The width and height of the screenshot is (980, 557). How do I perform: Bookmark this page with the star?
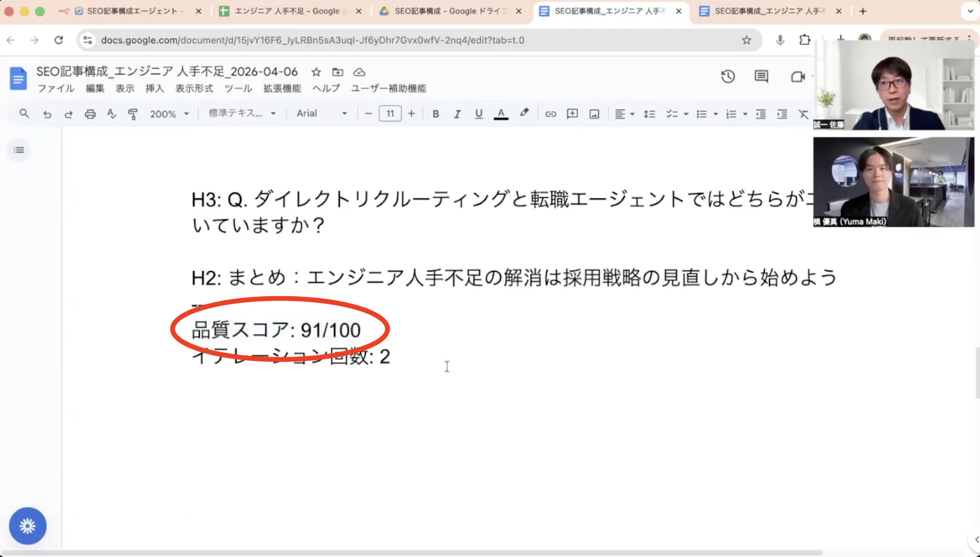tap(746, 40)
